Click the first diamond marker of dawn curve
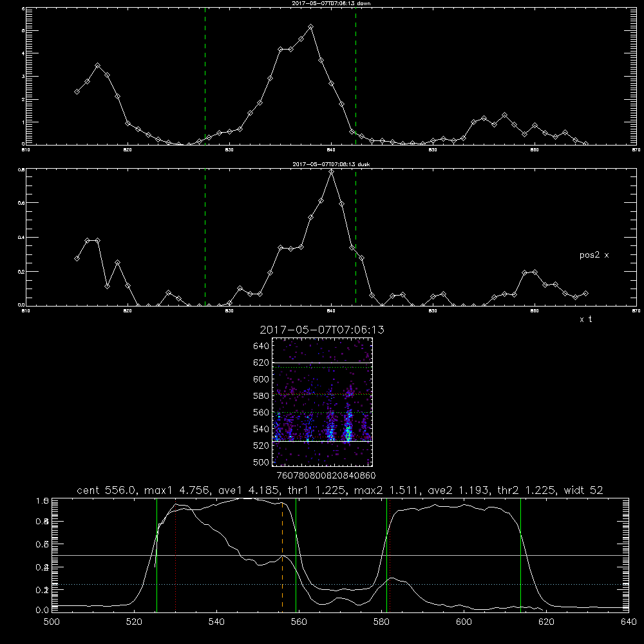 point(77,91)
